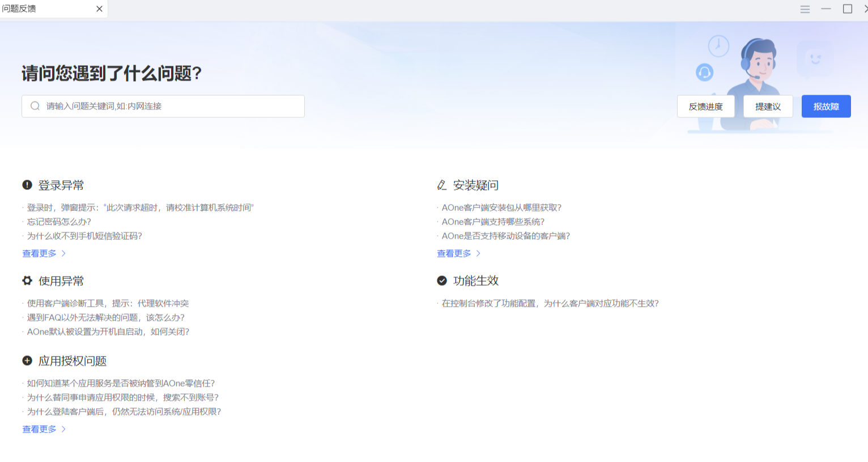Open FAQ AOne客户端安装包从哪里获取?
The width and height of the screenshot is (868, 462).
click(501, 207)
